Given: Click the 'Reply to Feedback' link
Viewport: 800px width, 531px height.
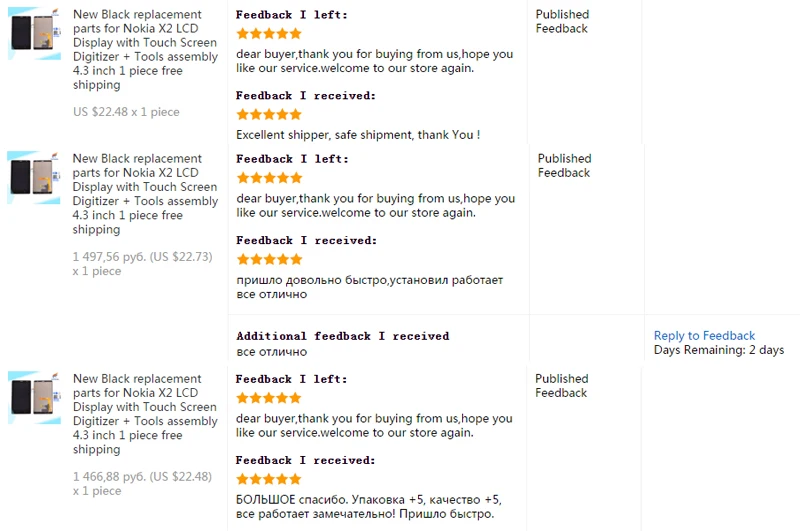Looking at the screenshot, I should pos(704,336).
